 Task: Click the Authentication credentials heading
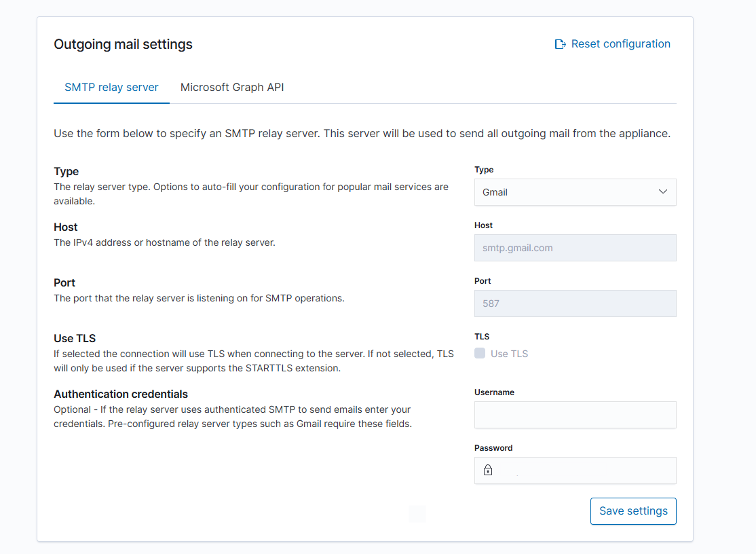click(121, 394)
